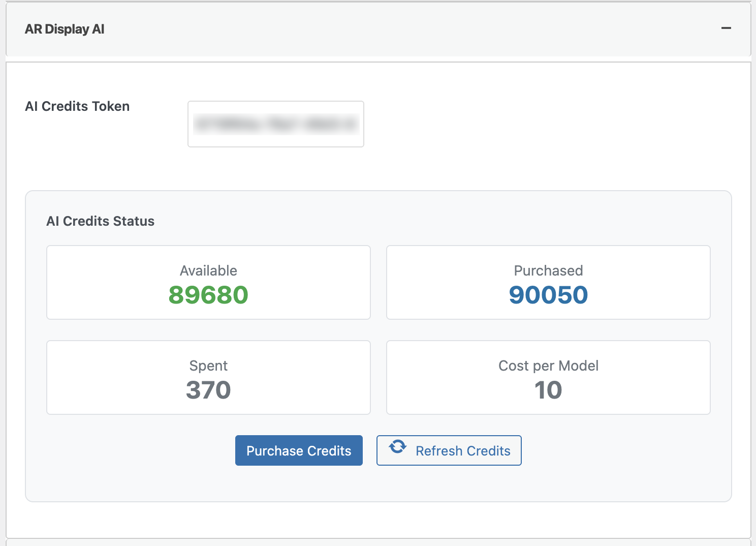Click the AR Display AI header title
Viewport: 756px width, 546px height.
(65, 29)
